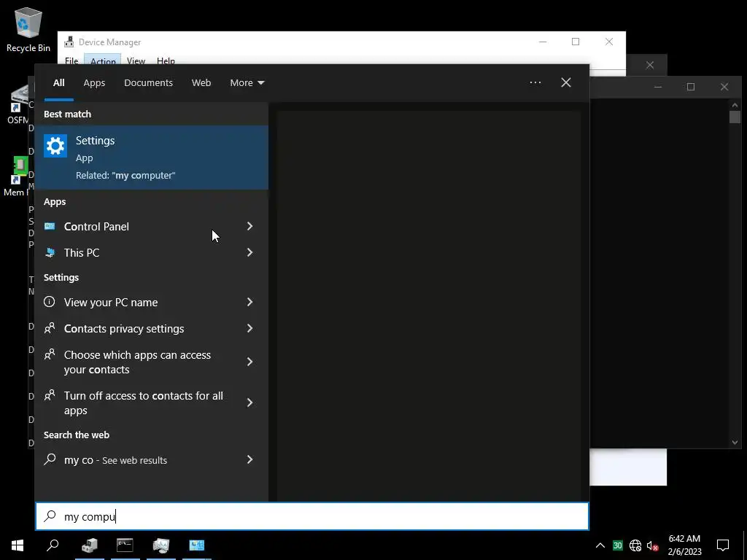This screenshot has height=560, width=747.
Task: Open the Help menu in Device Manager
Action: pyautogui.click(x=166, y=61)
